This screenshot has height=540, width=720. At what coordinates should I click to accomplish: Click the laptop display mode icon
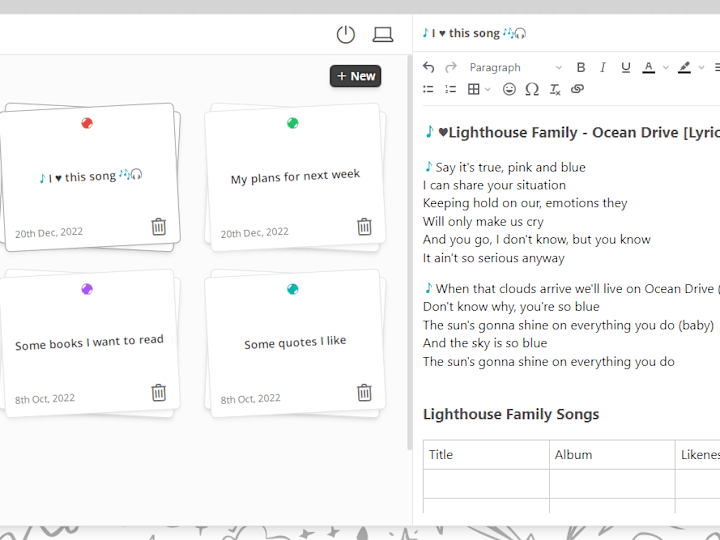tap(382, 34)
